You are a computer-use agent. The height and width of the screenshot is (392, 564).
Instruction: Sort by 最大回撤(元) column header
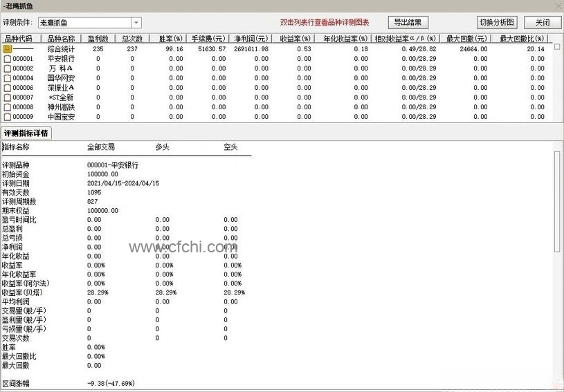pyautogui.click(x=466, y=39)
